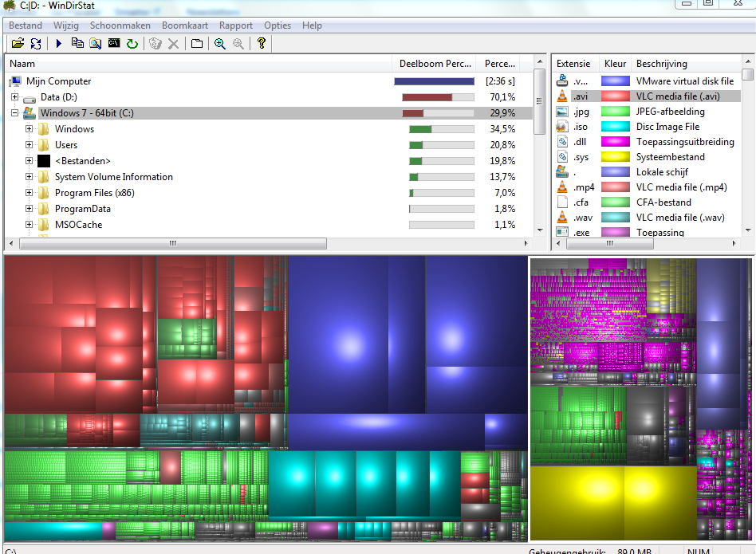Screen dimensions: 756x554
Task: Open the Schoonmaken menu
Action: click(x=120, y=26)
